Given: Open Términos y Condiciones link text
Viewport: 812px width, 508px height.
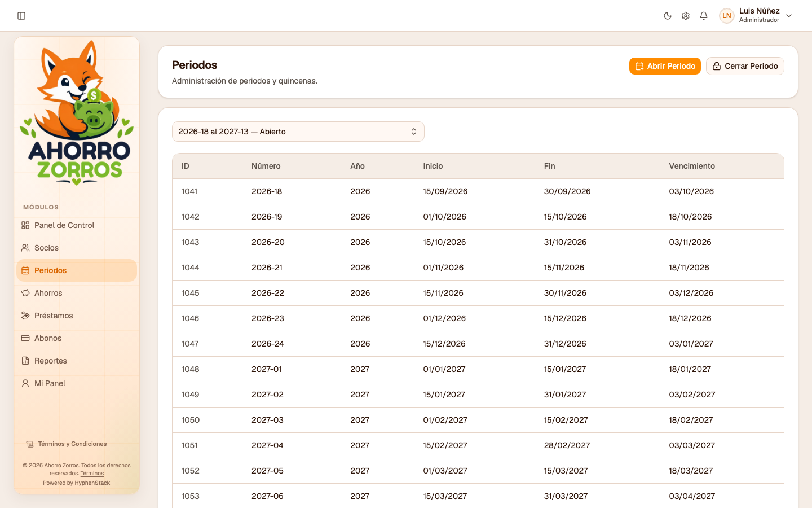Looking at the screenshot, I should coord(72,444).
